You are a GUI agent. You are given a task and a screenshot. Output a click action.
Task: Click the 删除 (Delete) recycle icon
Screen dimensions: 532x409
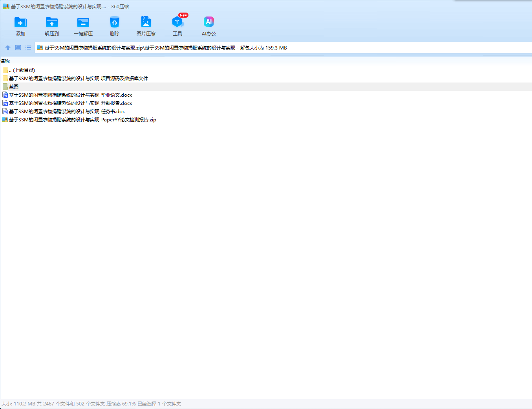[x=115, y=22]
